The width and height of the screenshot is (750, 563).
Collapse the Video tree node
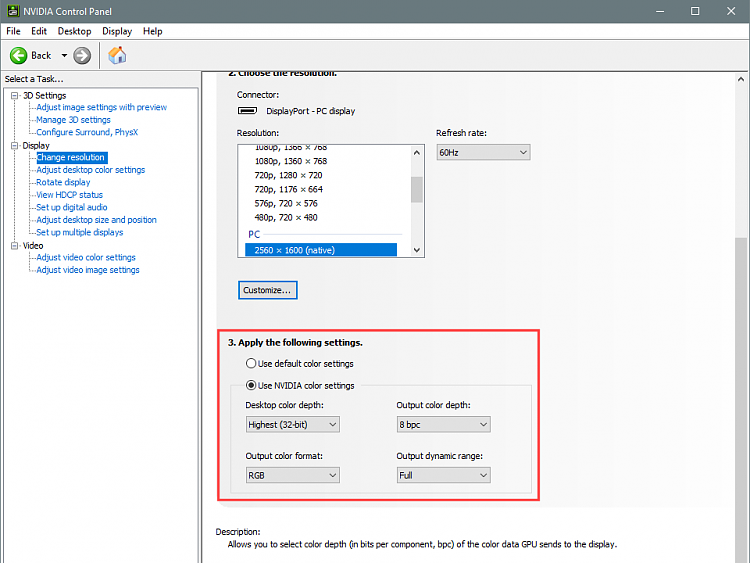pyautogui.click(x=14, y=245)
